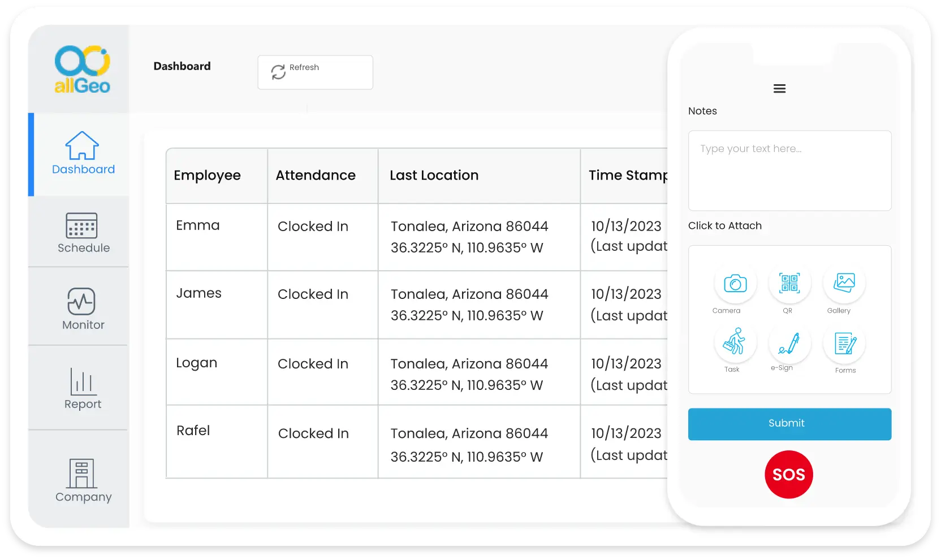Image resolution: width=941 pixels, height=560 pixels.
Task: Click the allGeo logo
Action: [82, 70]
